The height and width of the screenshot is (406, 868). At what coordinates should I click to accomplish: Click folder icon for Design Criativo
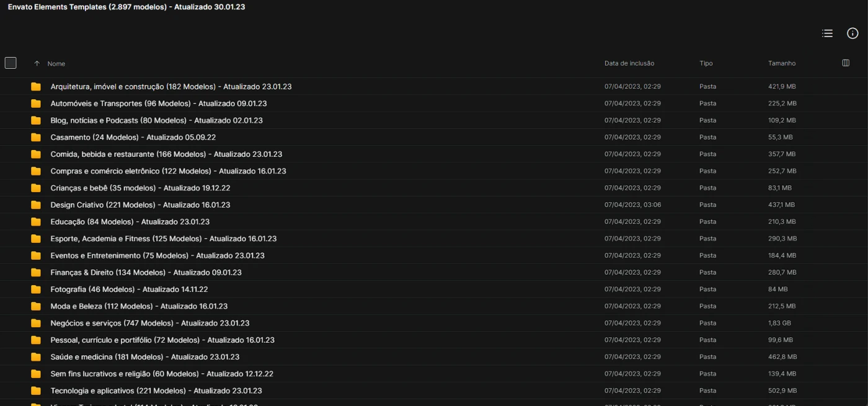tap(36, 205)
